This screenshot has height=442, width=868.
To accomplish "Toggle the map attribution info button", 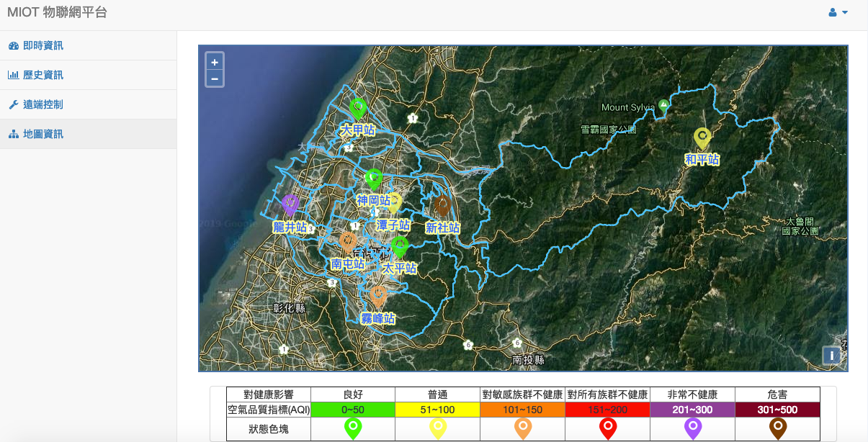I will [831, 356].
